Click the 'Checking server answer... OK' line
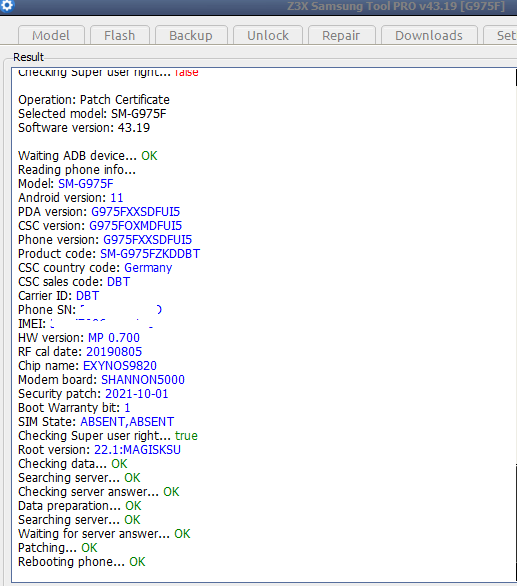Image resolution: width=517 pixels, height=586 pixels. [99, 492]
